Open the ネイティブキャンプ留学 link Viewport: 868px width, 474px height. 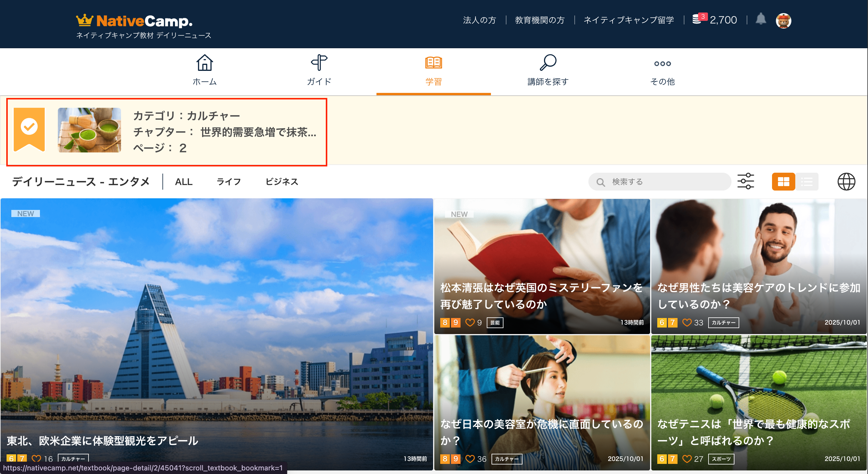pyautogui.click(x=628, y=20)
